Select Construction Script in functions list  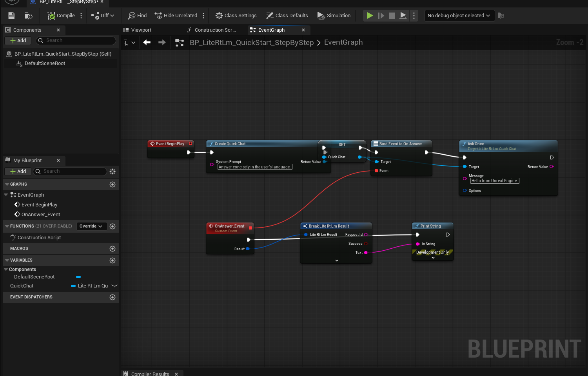coord(39,238)
